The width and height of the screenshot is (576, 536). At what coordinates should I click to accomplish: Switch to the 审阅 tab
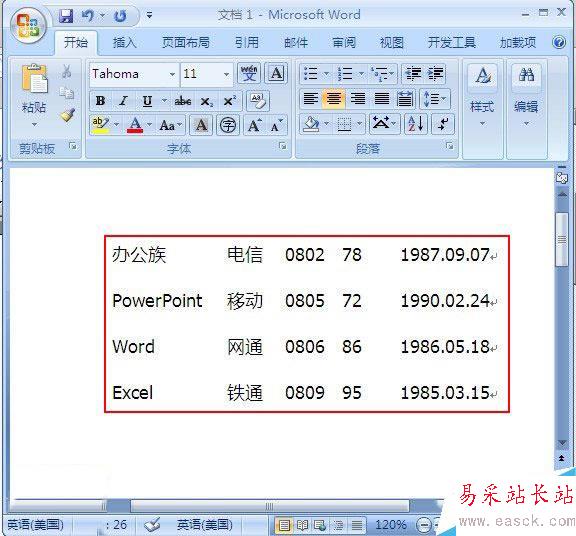(x=344, y=43)
